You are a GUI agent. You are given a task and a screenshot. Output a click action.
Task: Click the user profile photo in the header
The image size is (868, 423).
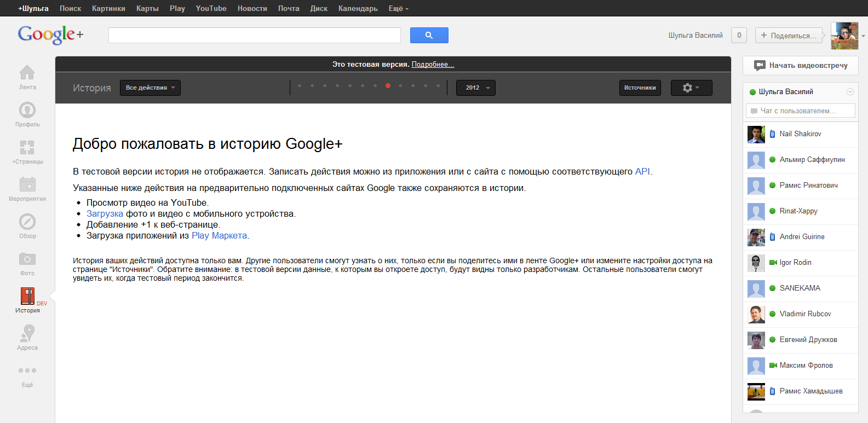tap(844, 36)
